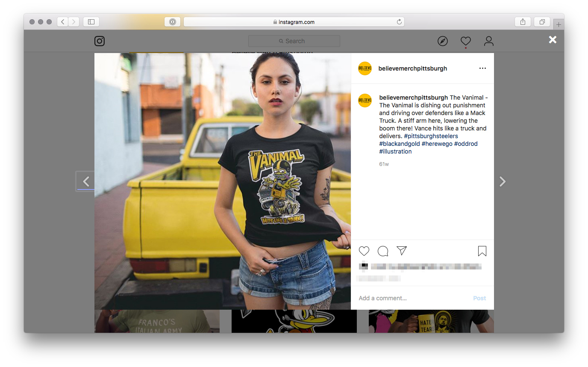Open the #pittsburghsteelers hashtag
This screenshot has width=588, height=367.
(431, 136)
